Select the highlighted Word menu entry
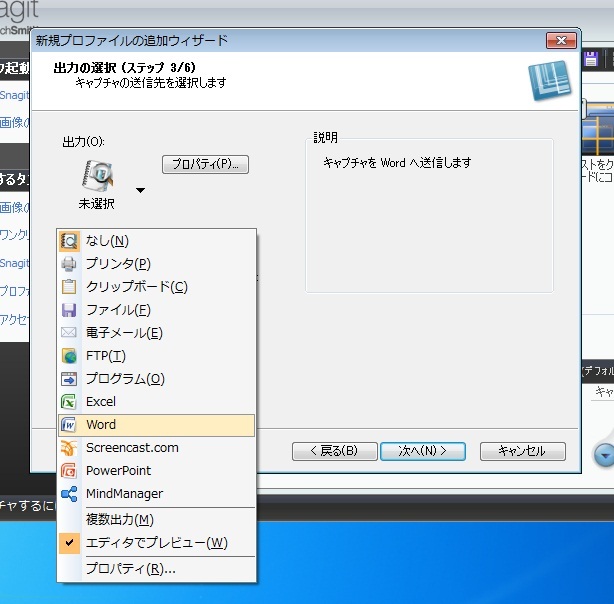614x604 pixels. pyautogui.click(x=157, y=425)
